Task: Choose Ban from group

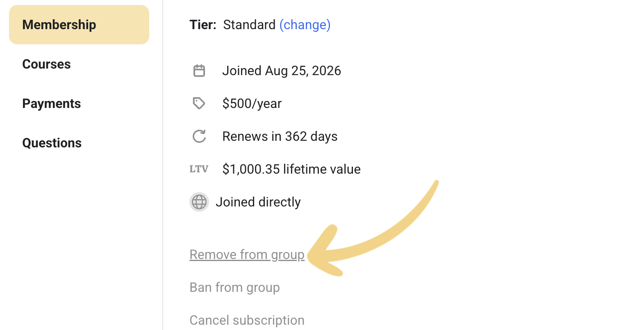Action: click(x=234, y=287)
